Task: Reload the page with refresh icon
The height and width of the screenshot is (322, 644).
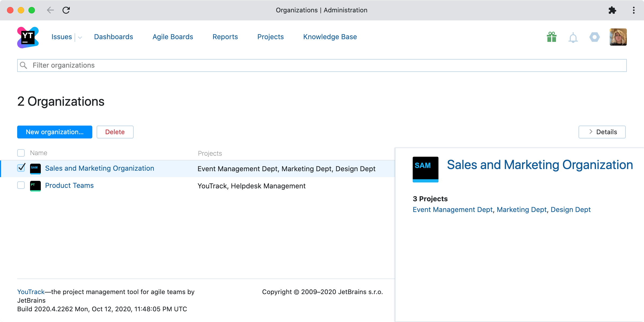Action: click(x=66, y=10)
